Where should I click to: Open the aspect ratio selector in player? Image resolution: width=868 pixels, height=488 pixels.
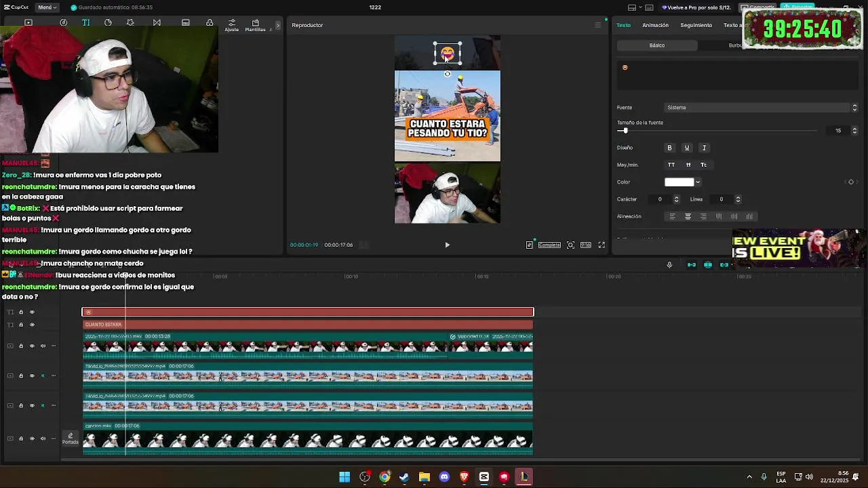(586, 245)
